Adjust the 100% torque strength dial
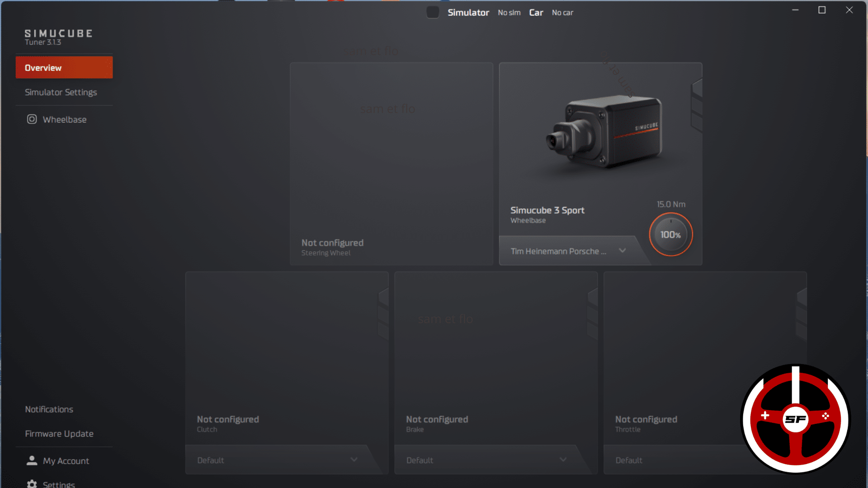Image resolution: width=868 pixels, height=488 pixels. pyautogui.click(x=671, y=235)
